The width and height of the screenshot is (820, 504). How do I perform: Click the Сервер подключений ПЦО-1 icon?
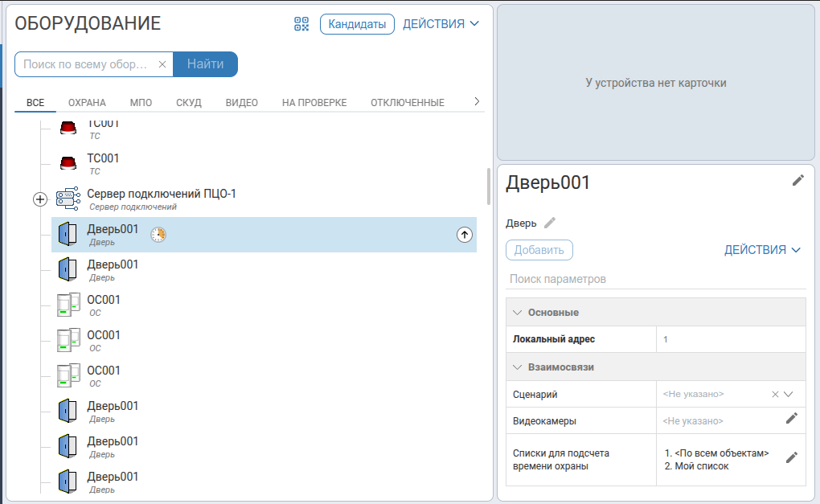pos(68,199)
